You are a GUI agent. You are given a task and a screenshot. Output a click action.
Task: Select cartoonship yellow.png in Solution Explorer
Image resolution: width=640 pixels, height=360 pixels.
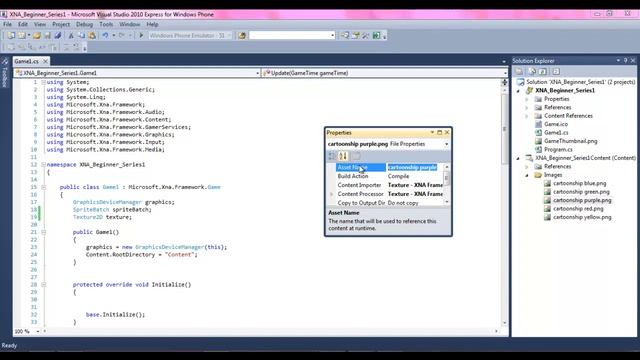[x=582, y=217]
